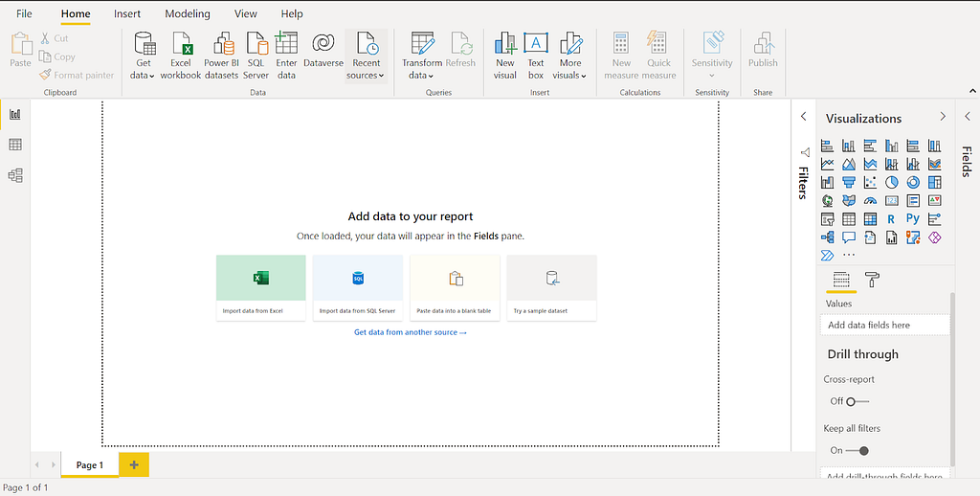This screenshot has height=496, width=980.
Task: Select the Python (Py) visual
Action: [913, 219]
